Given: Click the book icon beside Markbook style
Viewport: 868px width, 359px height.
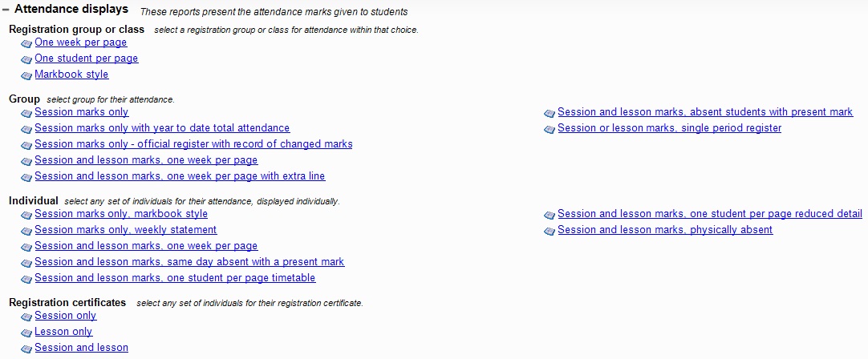Looking at the screenshot, I should (26, 76).
